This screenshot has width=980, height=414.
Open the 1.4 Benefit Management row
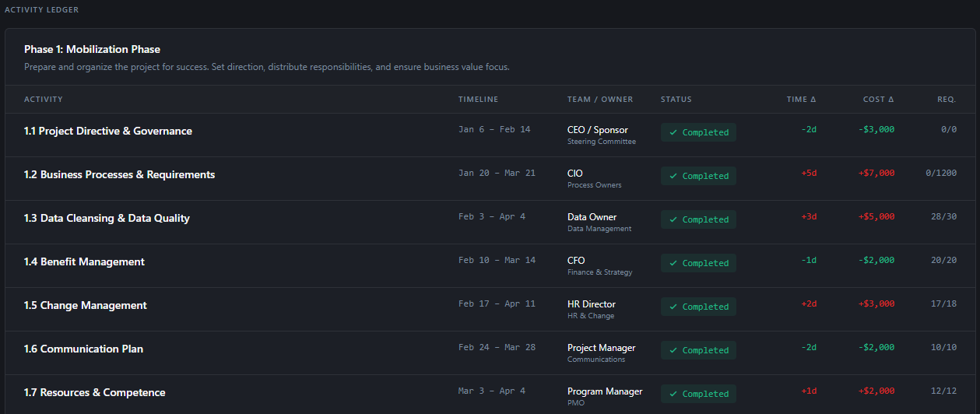[x=84, y=262]
